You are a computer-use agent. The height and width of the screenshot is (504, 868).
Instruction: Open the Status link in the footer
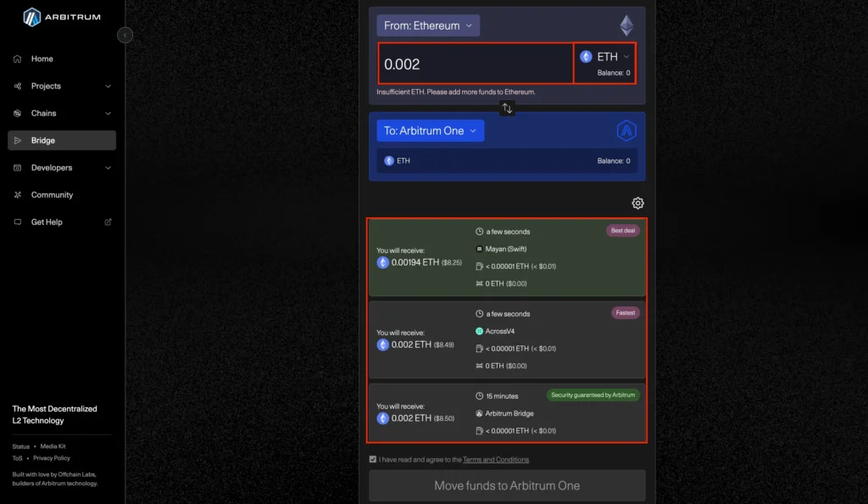coord(21,446)
